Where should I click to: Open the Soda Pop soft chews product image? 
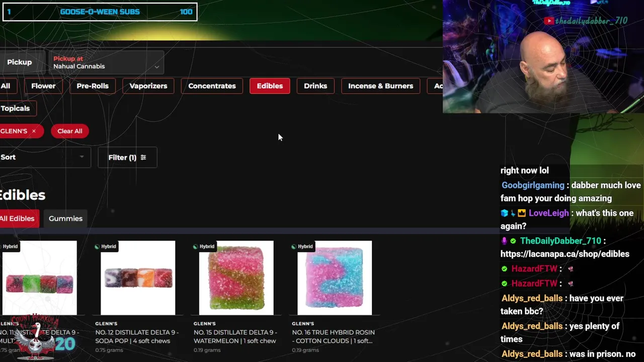[138, 278]
